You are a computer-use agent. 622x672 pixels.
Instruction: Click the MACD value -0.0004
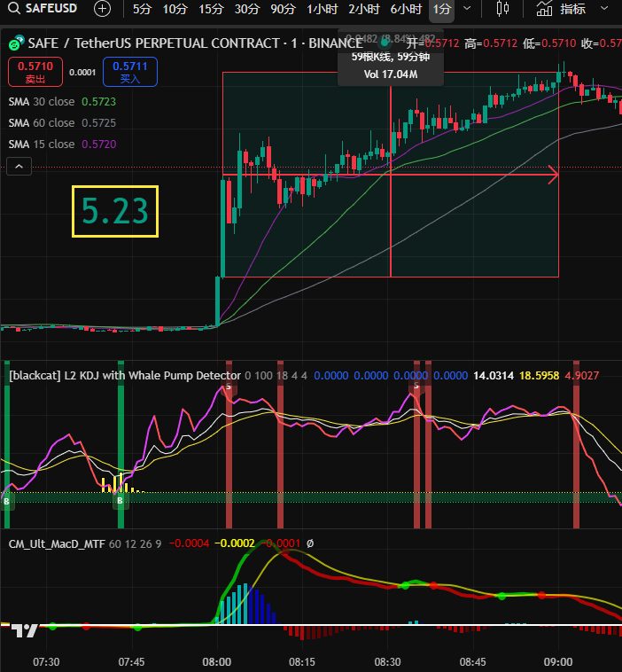pos(189,543)
